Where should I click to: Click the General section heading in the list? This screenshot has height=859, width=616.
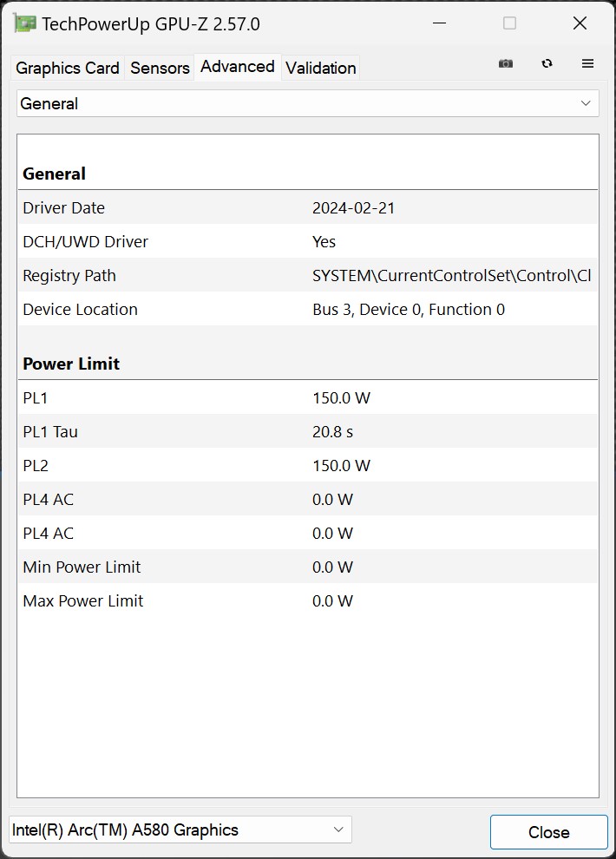coord(54,174)
